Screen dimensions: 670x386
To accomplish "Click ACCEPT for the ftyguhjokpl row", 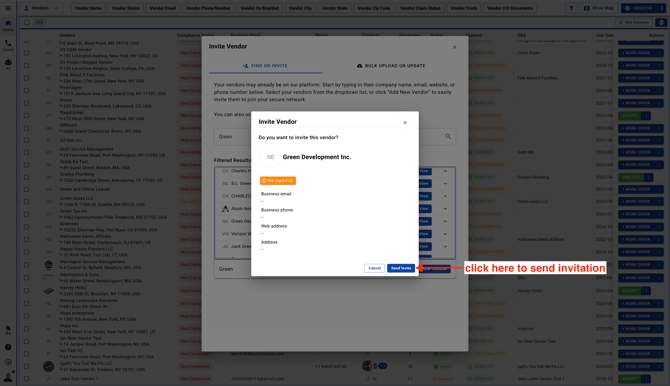I will click(x=630, y=115).
